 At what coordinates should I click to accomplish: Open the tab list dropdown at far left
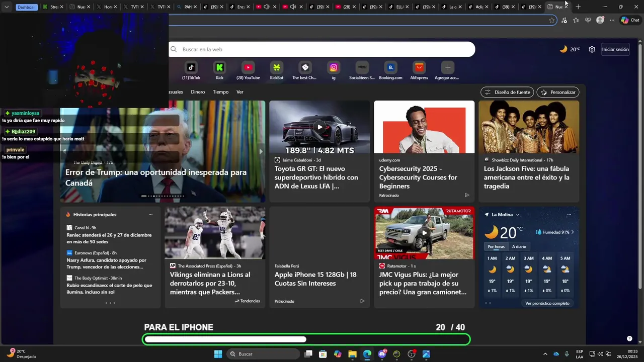tap(7, 7)
